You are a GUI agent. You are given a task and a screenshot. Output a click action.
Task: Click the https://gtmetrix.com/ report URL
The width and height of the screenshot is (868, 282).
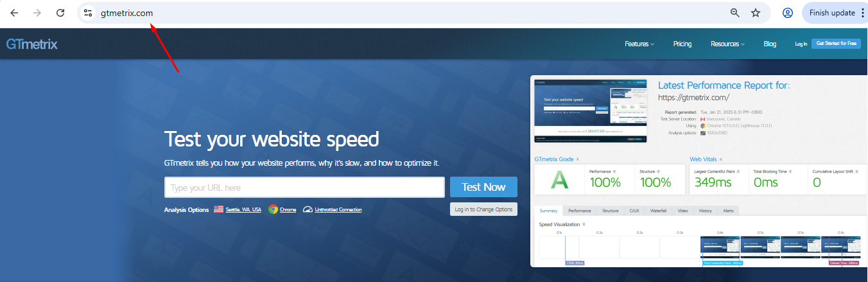point(693,98)
